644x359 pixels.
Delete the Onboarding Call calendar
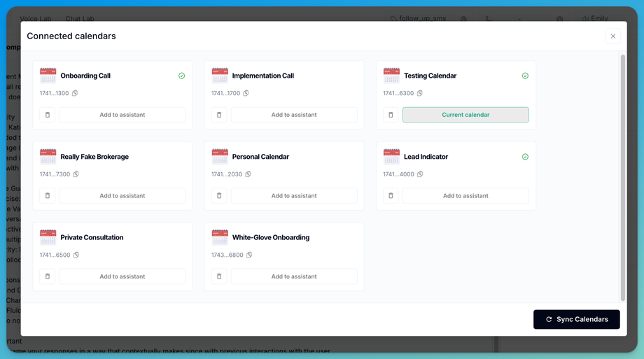tap(47, 115)
